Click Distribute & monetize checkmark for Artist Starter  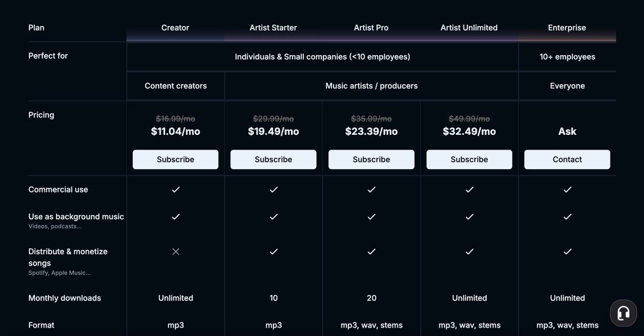(274, 252)
